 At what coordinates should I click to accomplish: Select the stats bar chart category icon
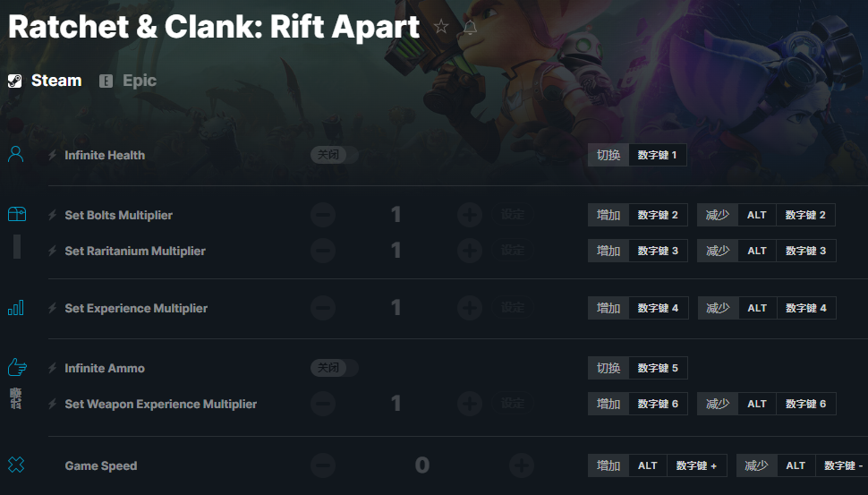click(x=16, y=308)
